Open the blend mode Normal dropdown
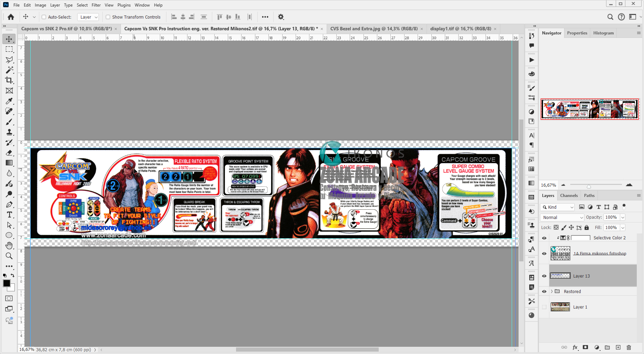This screenshot has width=644, height=354. [x=562, y=217]
